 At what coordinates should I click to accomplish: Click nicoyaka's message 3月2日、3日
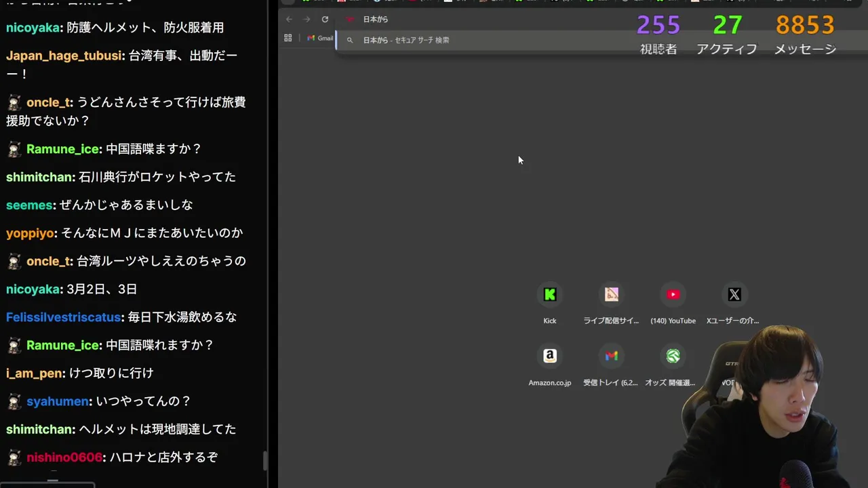tap(102, 289)
